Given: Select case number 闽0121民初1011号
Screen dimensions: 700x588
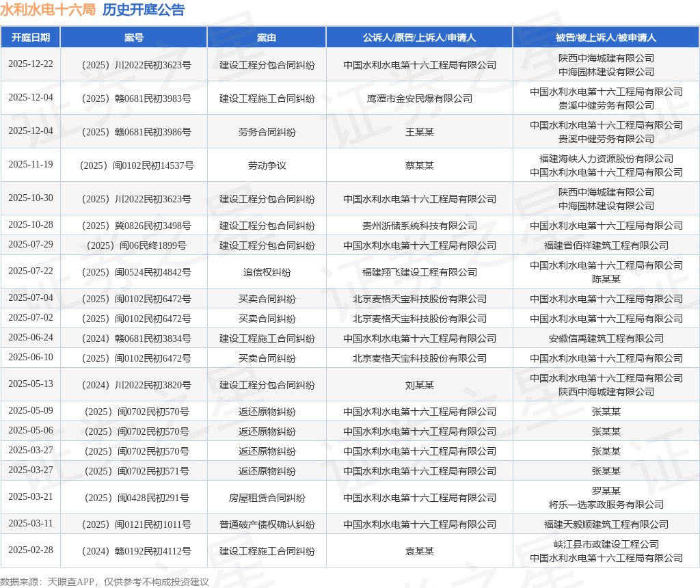Looking at the screenshot, I should pyautogui.click(x=137, y=524).
